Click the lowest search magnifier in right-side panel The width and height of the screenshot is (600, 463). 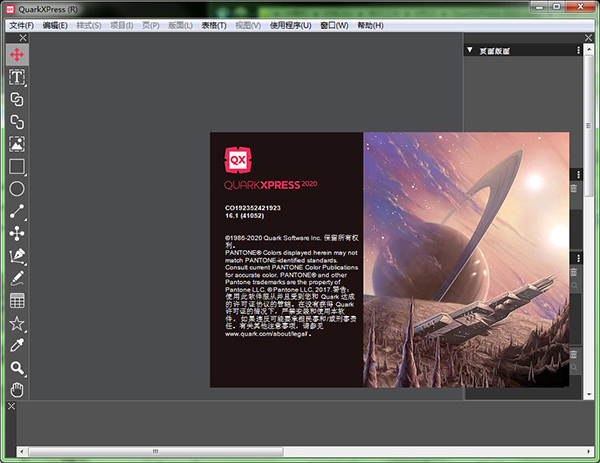tap(574, 367)
